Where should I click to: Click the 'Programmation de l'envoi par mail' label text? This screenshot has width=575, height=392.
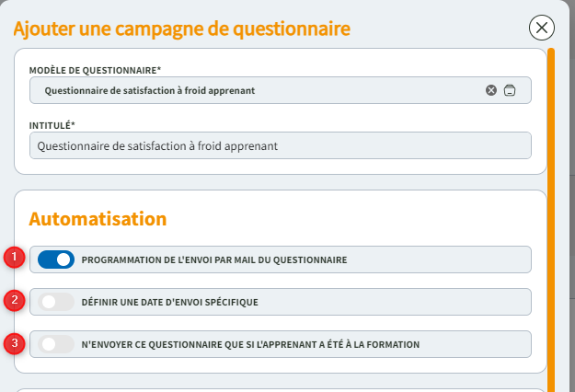point(214,259)
